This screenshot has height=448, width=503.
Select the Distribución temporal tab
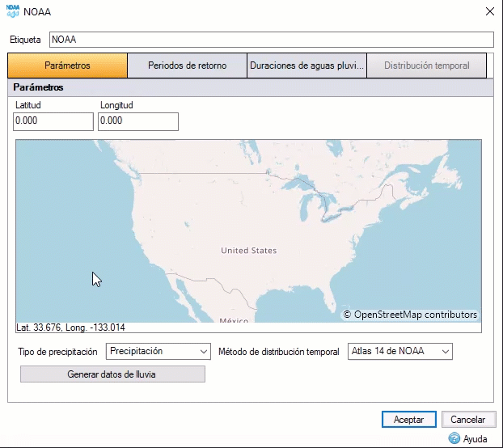[427, 66]
